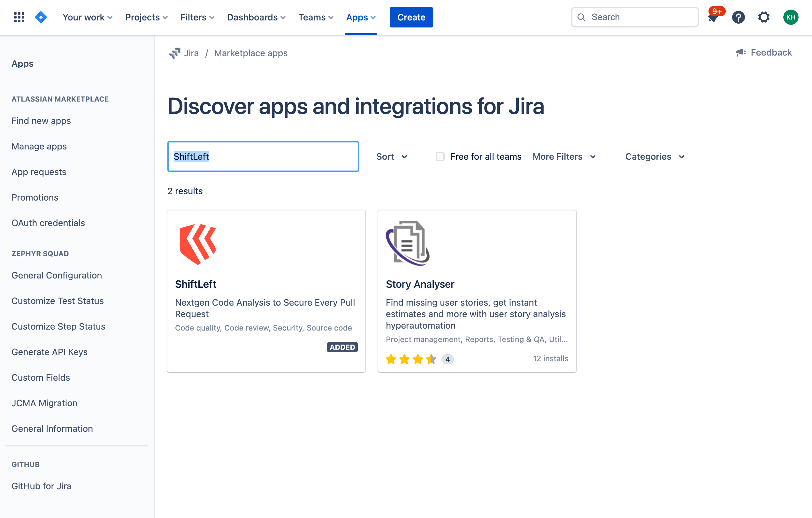Click the ShiftLeft categories line
The width and height of the screenshot is (812, 518).
(x=263, y=328)
